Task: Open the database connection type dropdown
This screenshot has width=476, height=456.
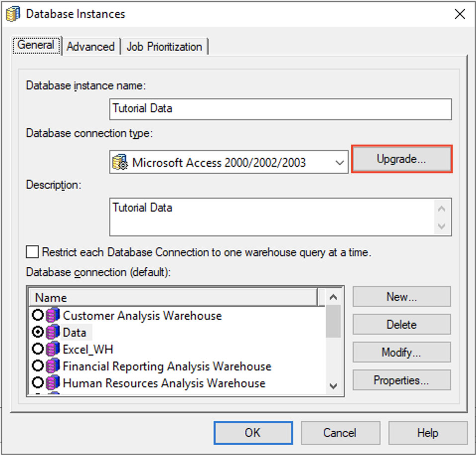Action: [x=340, y=162]
